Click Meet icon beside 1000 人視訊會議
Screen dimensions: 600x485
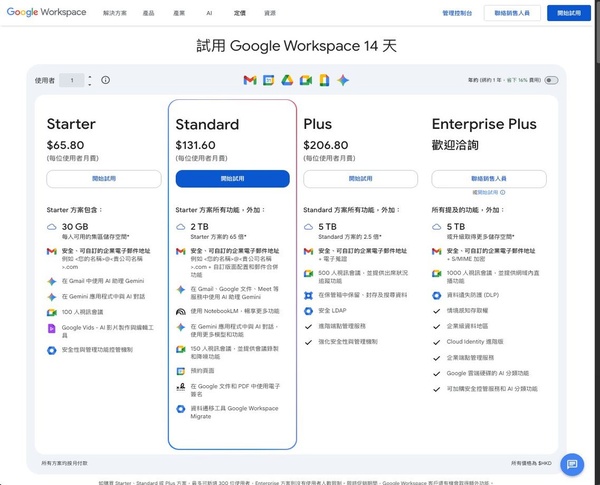click(x=437, y=273)
